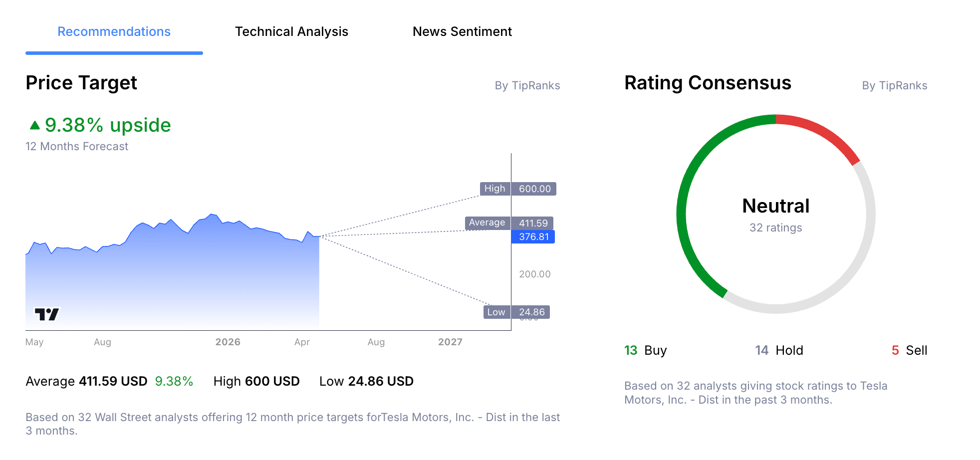Switch to the Technical Analysis tab
This screenshot has height=460, width=980.
292,31
